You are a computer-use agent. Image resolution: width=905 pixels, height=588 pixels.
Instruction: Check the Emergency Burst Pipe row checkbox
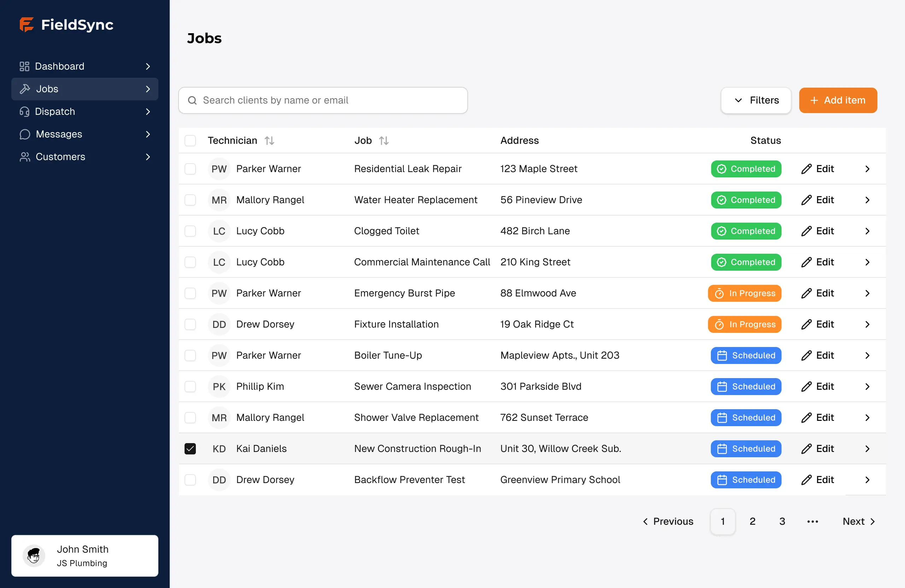click(x=190, y=293)
